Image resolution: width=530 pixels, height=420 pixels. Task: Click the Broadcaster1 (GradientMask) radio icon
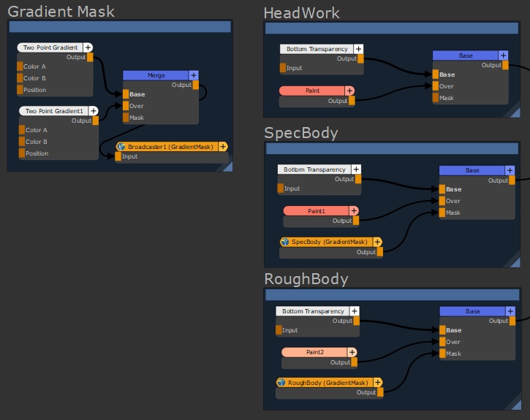[121, 147]
